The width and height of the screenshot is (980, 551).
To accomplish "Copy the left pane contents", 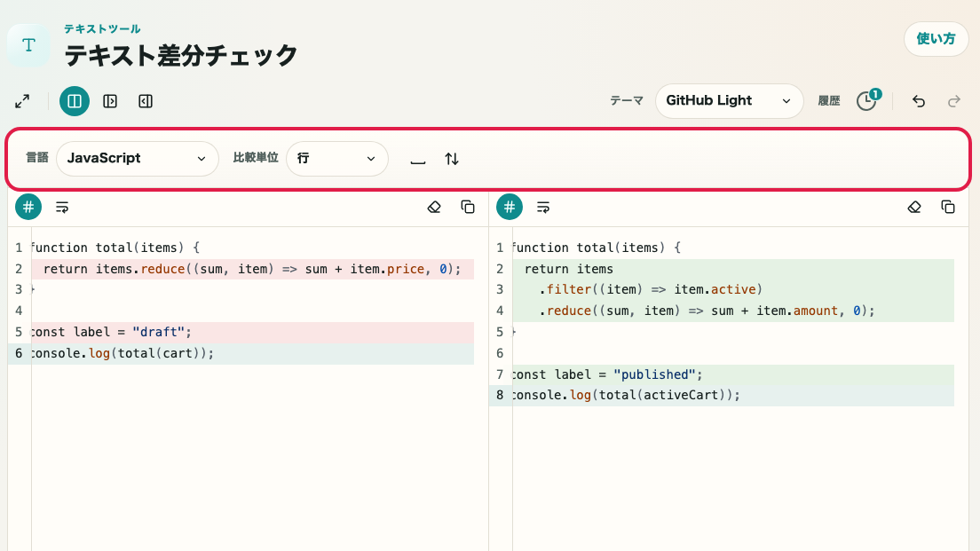I will click(x=468, y=208).
